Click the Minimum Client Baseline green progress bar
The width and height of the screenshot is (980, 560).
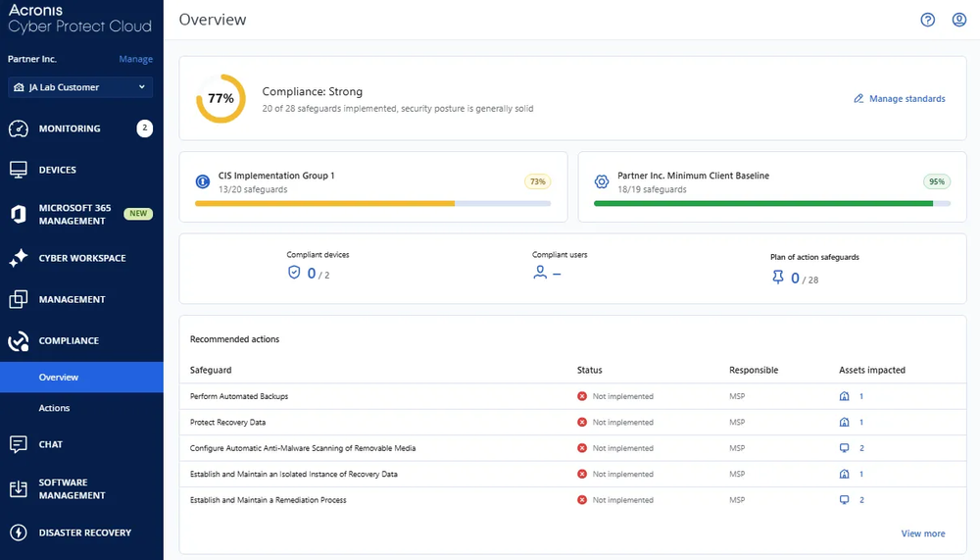[x=772, y=203]
